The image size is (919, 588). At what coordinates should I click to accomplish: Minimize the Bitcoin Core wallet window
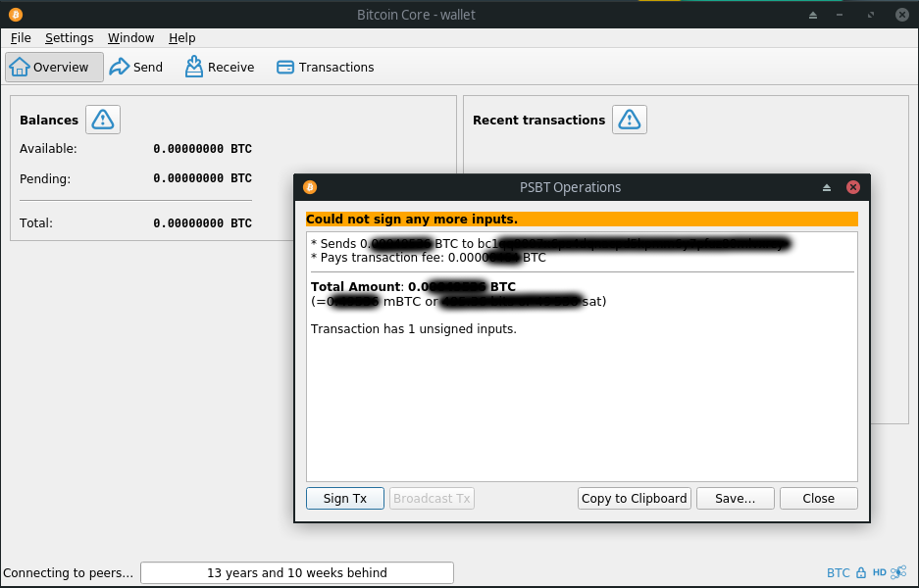(x=840, y=16)
